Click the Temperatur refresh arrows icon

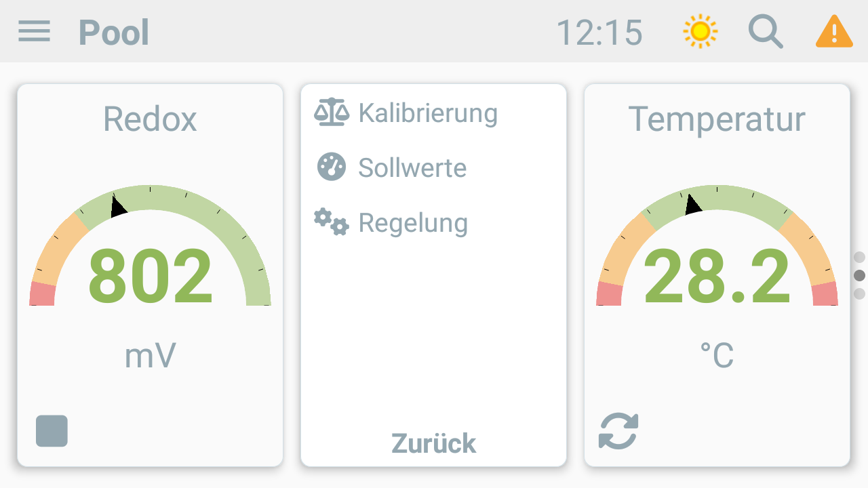coord(618,431)
